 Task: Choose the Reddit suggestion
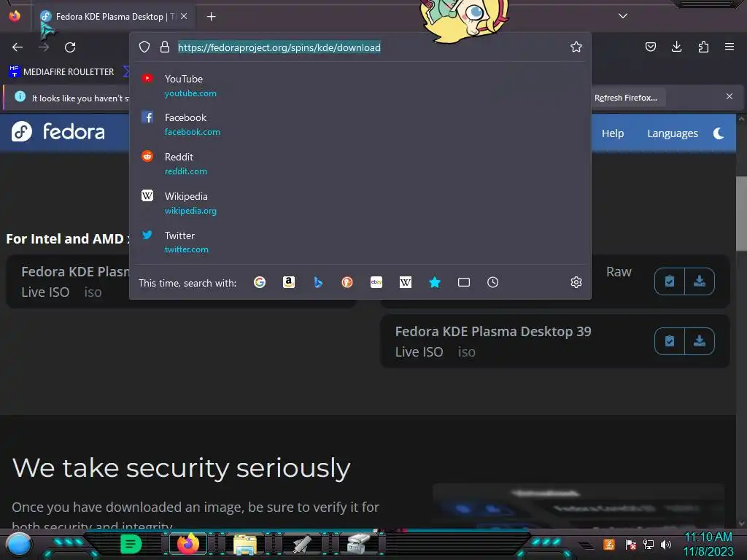360,163
